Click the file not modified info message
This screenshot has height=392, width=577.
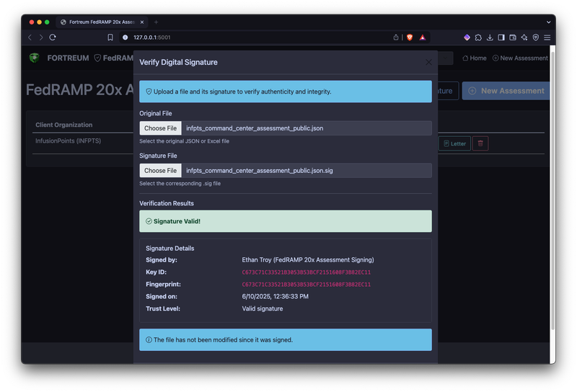click(286, 340)
